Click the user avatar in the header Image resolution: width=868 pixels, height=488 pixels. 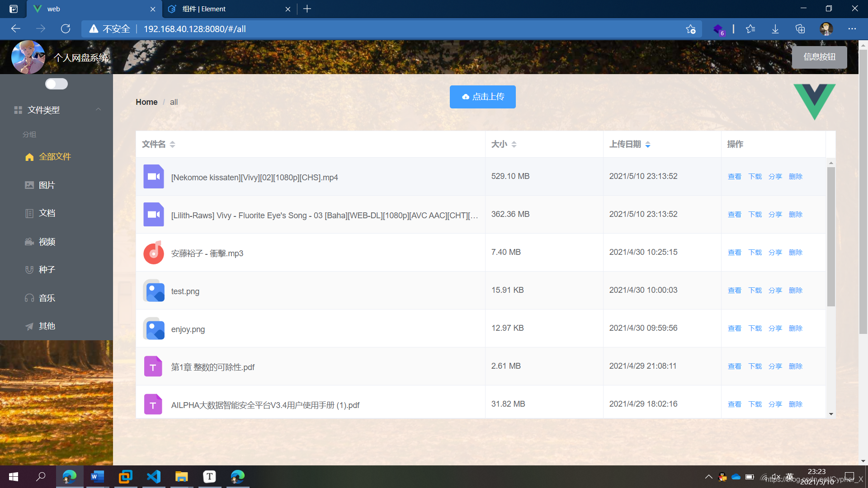28,57
